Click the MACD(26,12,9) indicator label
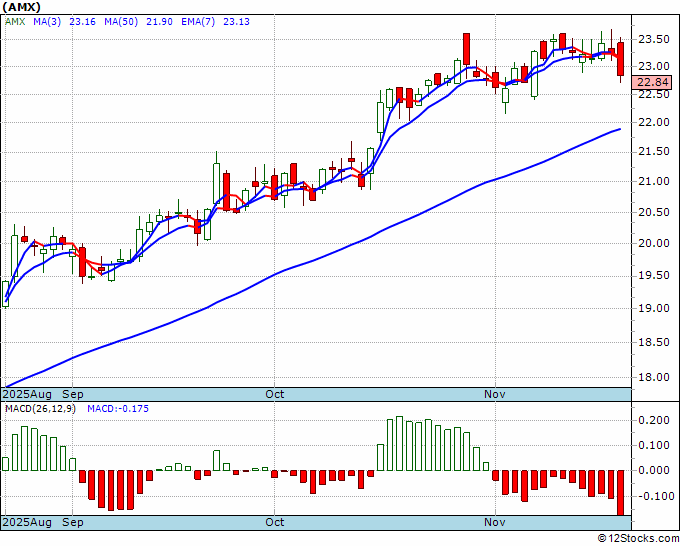 pyautogui.click(x=40, y=409)
